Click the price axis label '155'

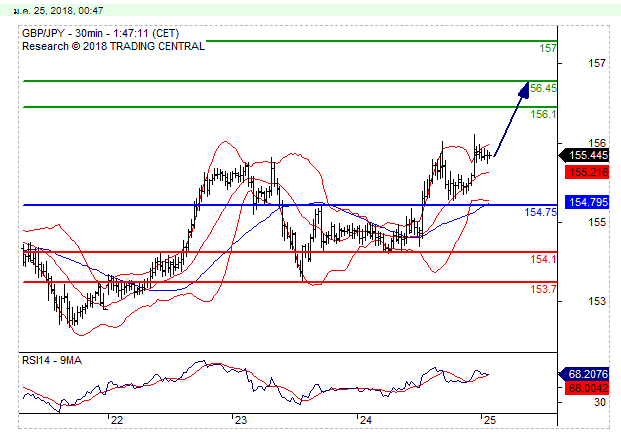[597, 222]
